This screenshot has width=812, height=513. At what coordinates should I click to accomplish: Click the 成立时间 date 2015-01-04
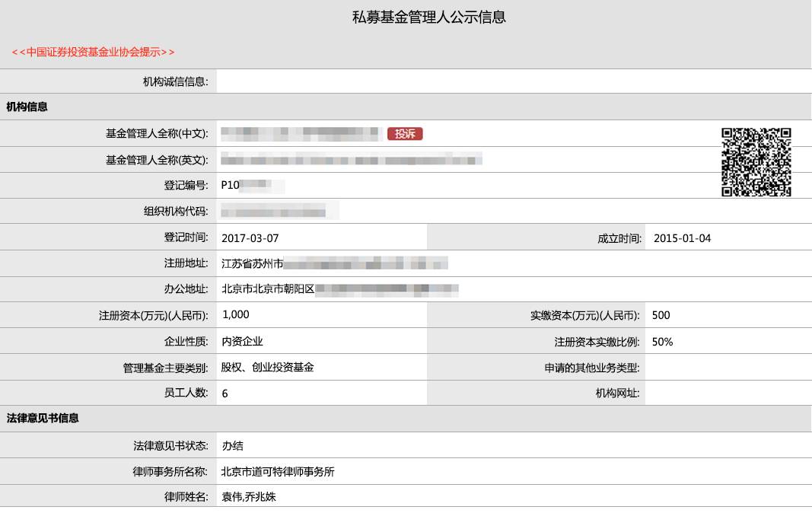[x=682, y=238]
